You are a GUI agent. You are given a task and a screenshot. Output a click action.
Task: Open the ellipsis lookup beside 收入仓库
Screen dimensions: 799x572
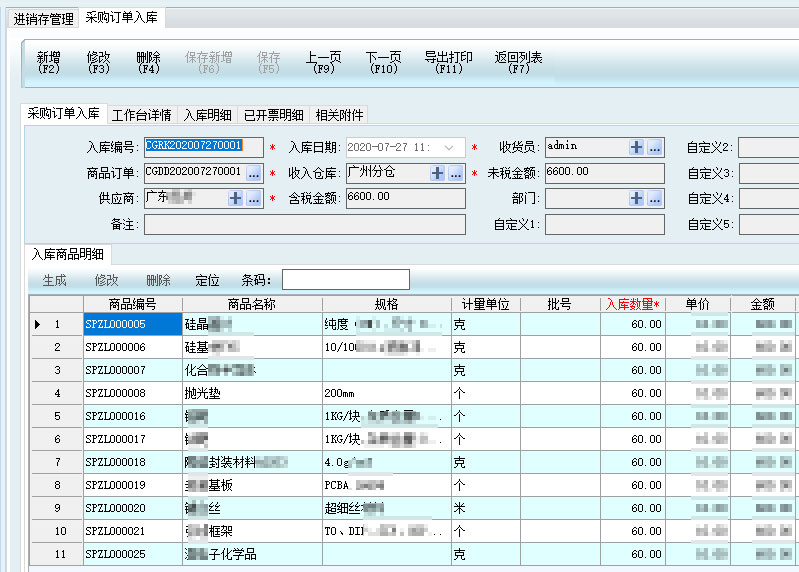point(456,173)
